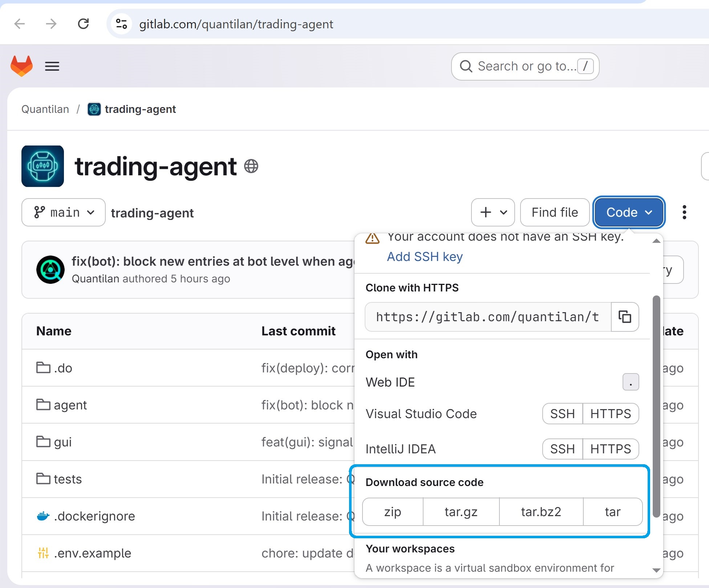Download source code as tar
This screenshot has height=588, width=709.
pyautogui.click(x=613, y=512)
